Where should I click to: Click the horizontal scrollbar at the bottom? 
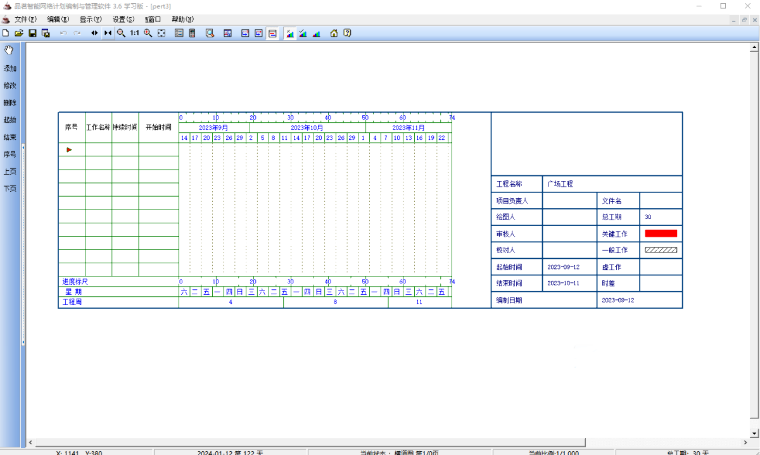click(310, 442)
